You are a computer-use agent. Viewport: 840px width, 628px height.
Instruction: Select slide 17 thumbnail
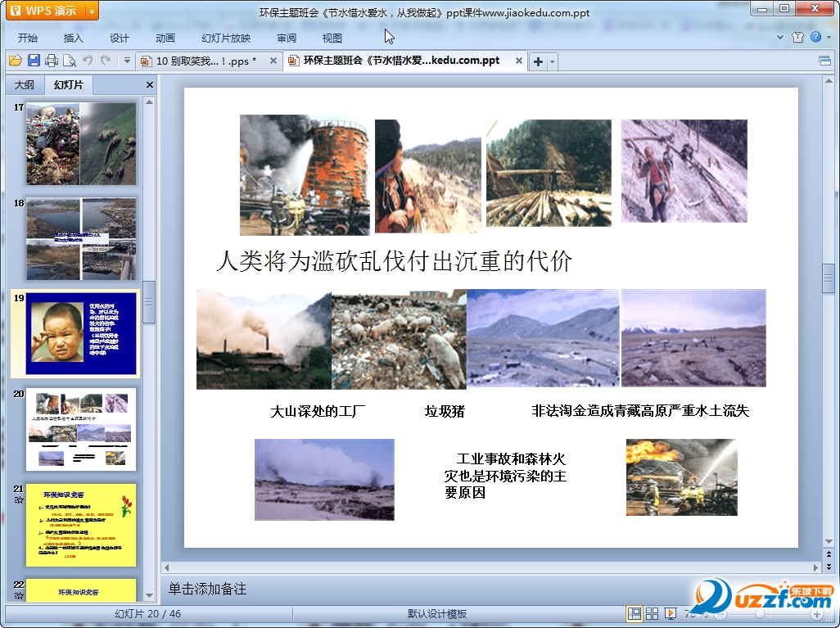pos(81,143)
